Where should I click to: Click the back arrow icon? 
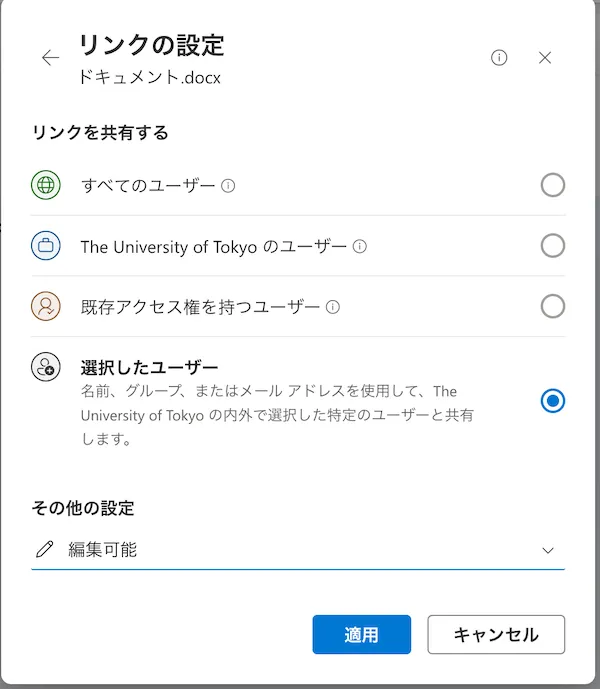point(50,58)
